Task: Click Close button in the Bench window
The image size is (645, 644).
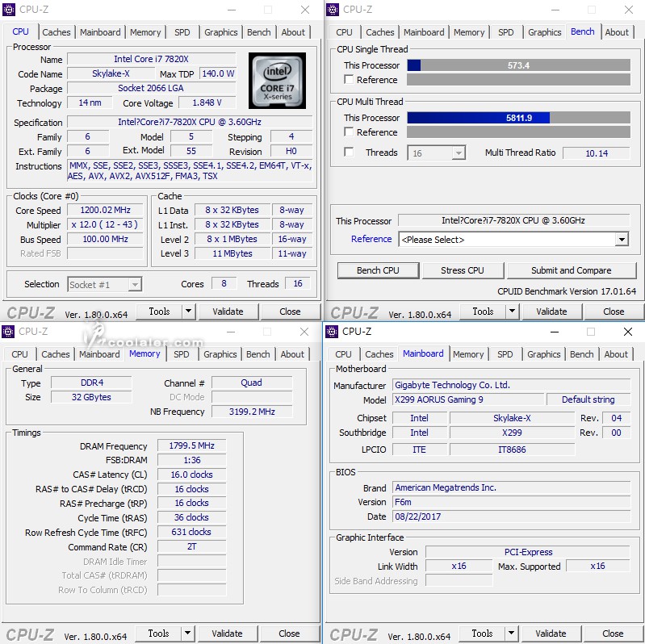Action: pyautogui.click(x=614, y=312)
